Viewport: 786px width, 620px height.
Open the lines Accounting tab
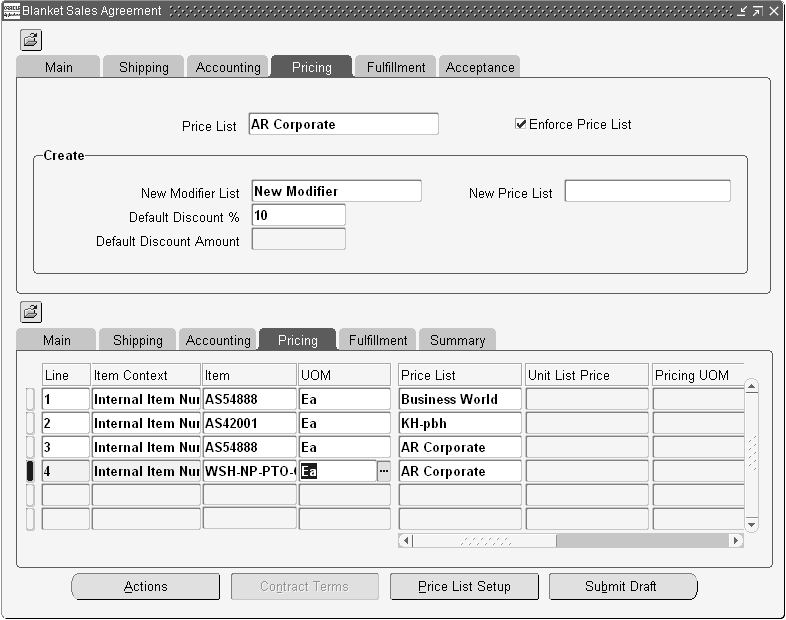pos(218,340)
